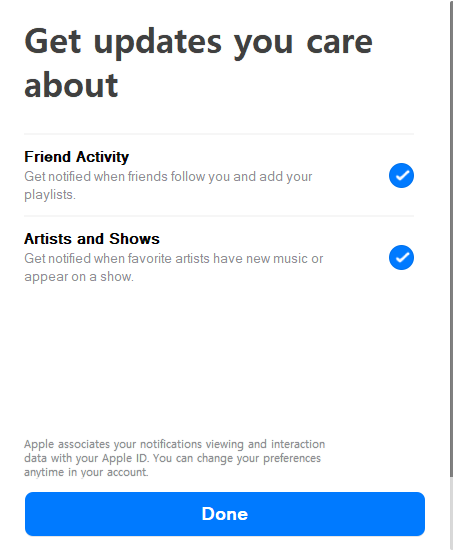Select the Artists and Shows title
The height and width of the screenshot is (550, 453).
click(92, 239)
